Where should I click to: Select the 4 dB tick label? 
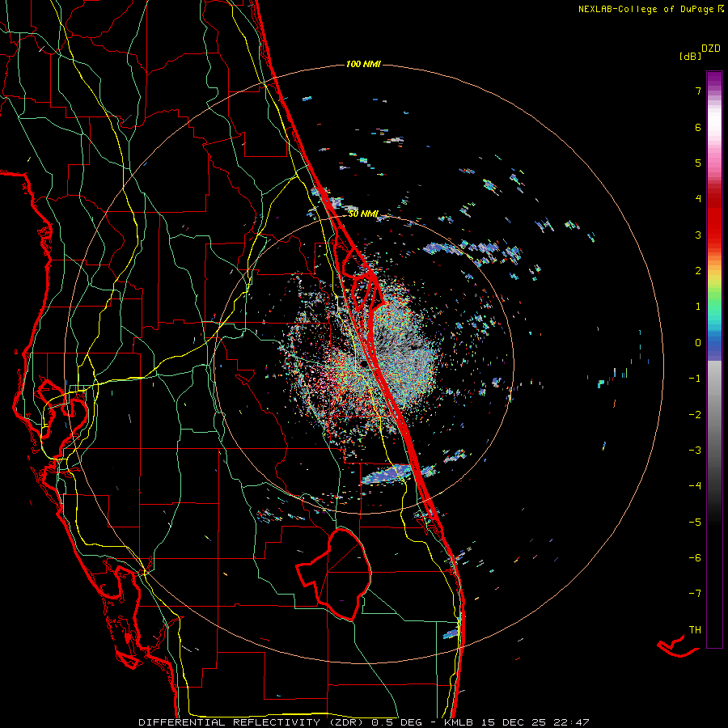[x=698, y=199]
